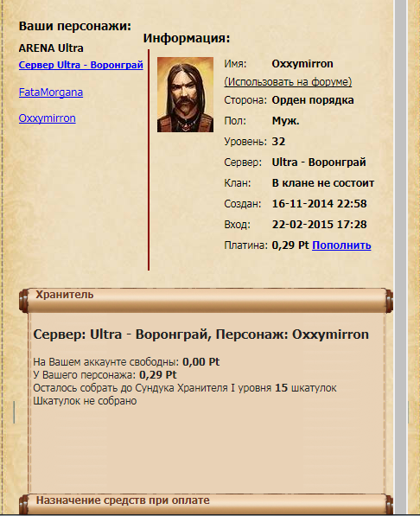This screenshot has height=516, width=420.
Task: Click the 0,29 Pt value beside Платина
Action: [x=290, y=245]
